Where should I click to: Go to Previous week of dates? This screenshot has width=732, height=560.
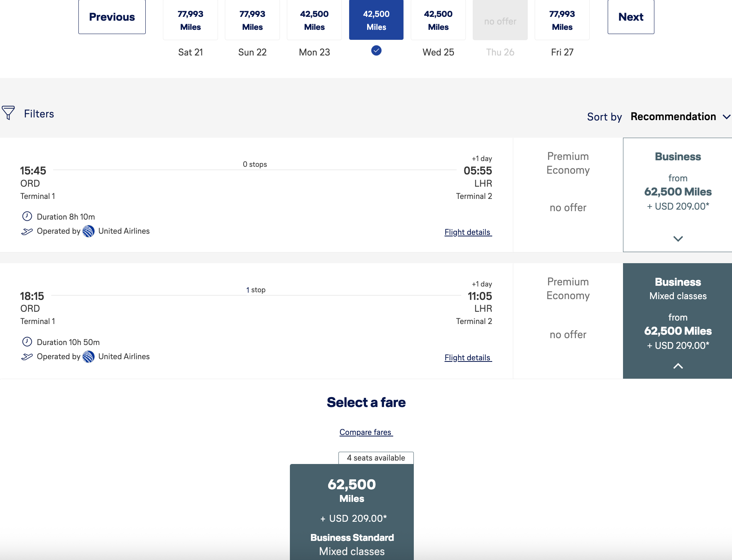[x=112, y=17]
